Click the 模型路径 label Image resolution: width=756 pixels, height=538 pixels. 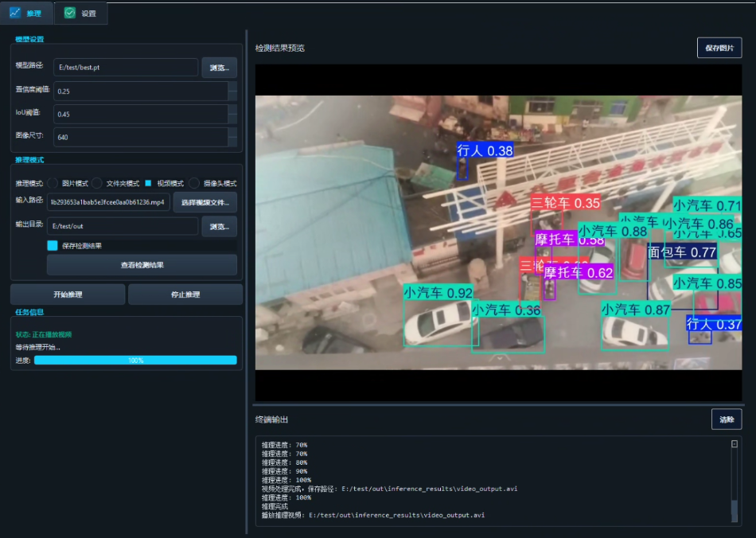tap(29, 65)
